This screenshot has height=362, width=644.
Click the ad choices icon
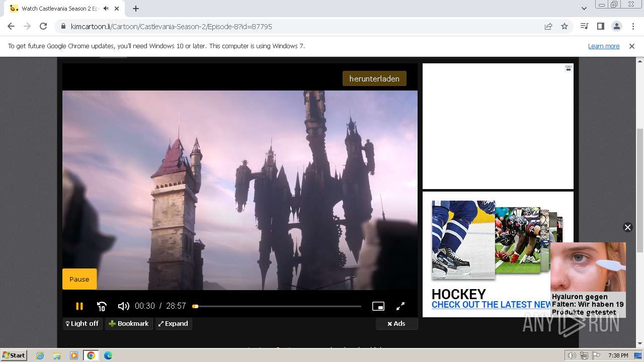tap(568, 68)
